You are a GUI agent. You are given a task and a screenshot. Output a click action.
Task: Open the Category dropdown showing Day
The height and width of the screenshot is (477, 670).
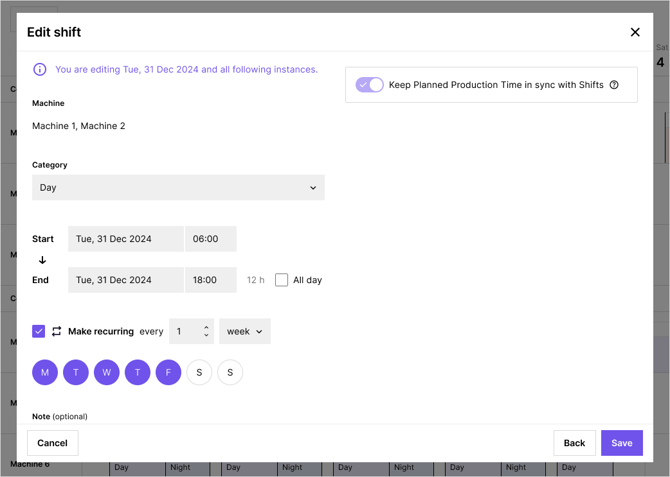(x=178, y=188)
